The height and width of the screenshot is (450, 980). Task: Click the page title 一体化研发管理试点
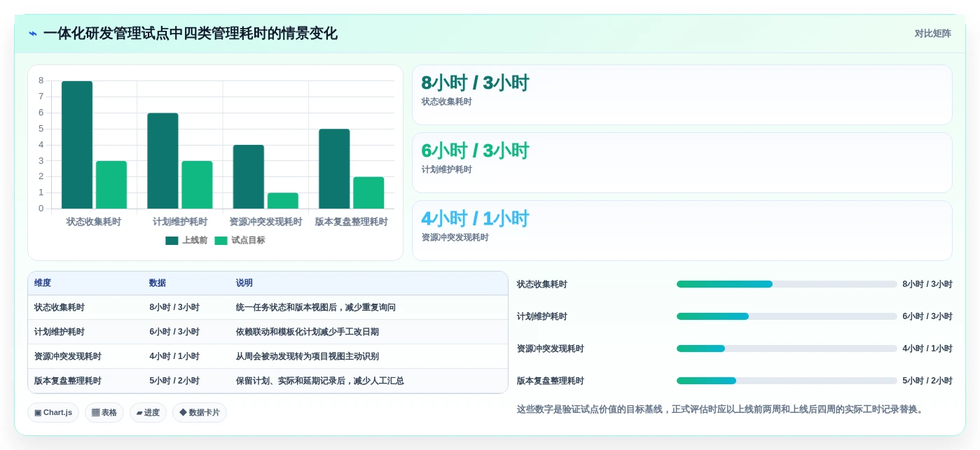[x=190, y=34]
